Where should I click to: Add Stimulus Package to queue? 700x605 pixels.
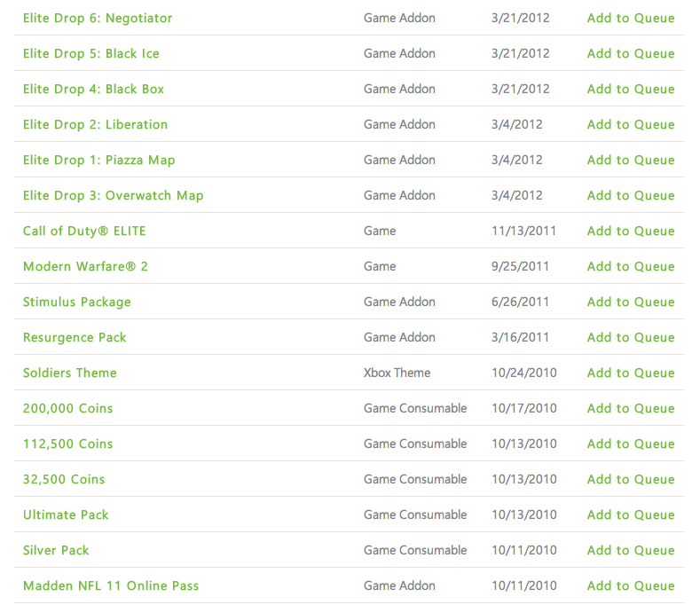pyautogui.click(x=631, y=302)
